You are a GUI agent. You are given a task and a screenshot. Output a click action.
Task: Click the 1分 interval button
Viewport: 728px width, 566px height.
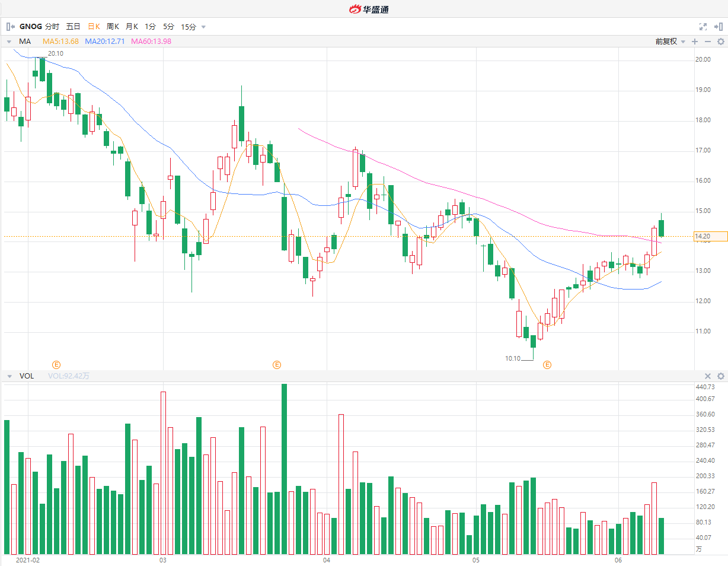(151, 27)
